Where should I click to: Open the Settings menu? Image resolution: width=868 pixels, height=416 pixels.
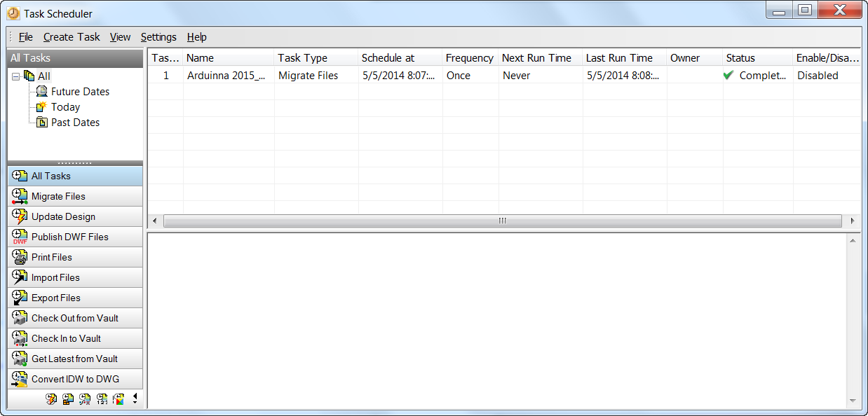click(x=158, y=37)
